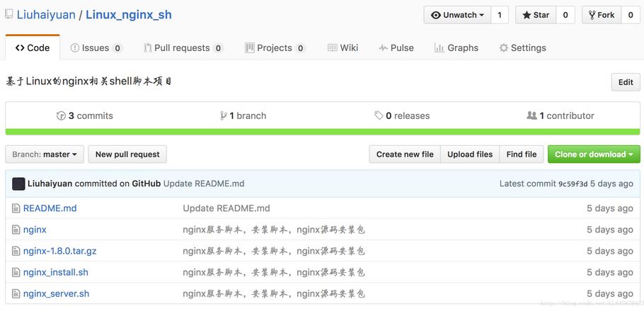The height and width of the screenshot is (309, 644).
Task: Click commit message in nginx_install.sh row
Action: point(274,272)
